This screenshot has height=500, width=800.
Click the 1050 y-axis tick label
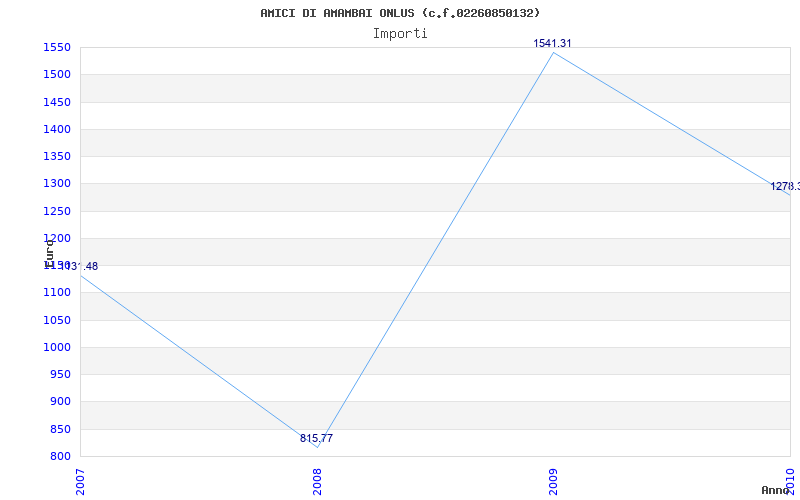[57, 320]
